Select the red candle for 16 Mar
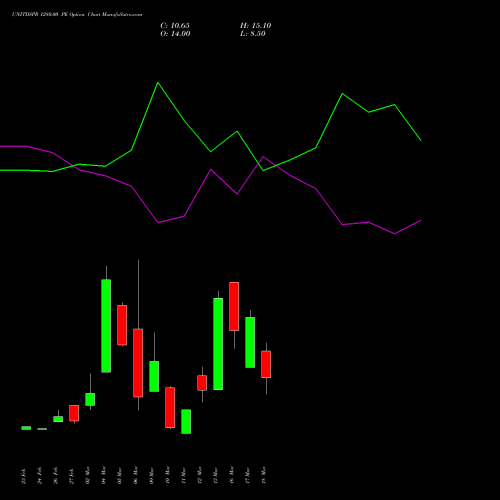The height and width of the screenshot is (500, 500). pyautogui.click(x=234, y=306)
